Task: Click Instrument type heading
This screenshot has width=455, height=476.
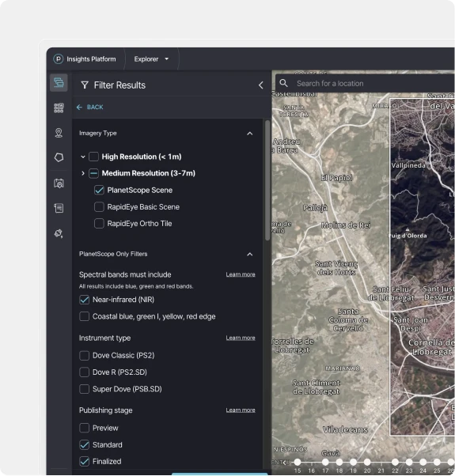Action: 104,338
